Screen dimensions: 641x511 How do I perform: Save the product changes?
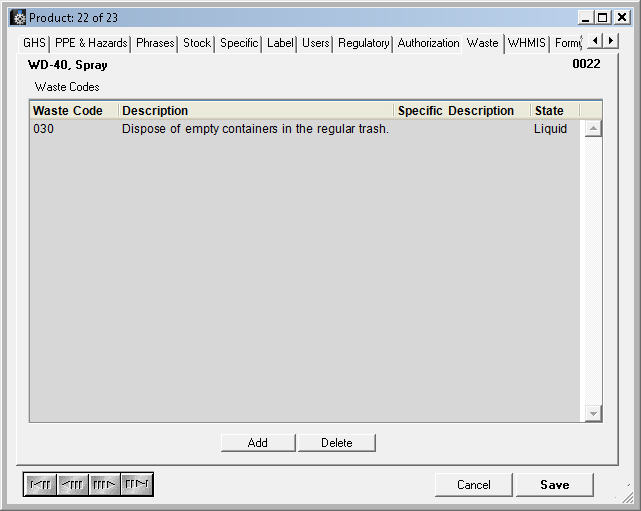pos(554,485)
